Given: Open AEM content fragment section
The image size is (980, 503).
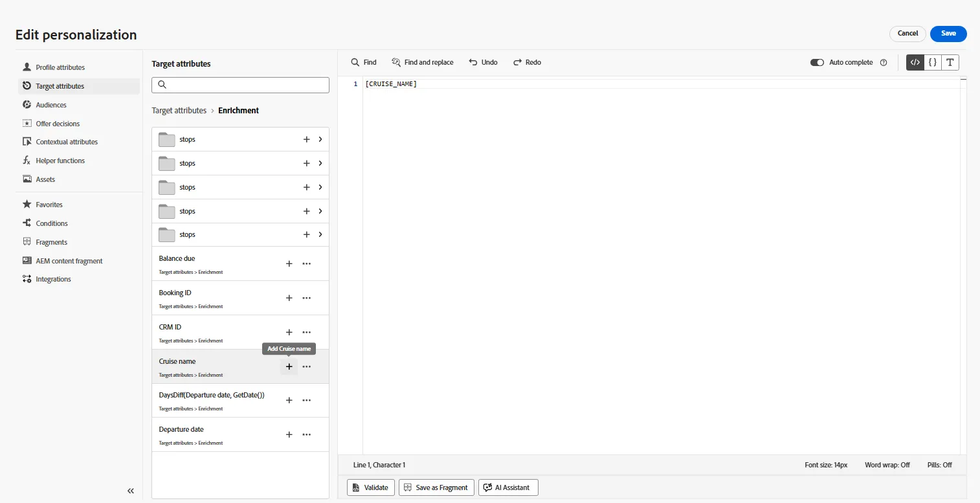Looking at the screenshot, I should point(79,261).
